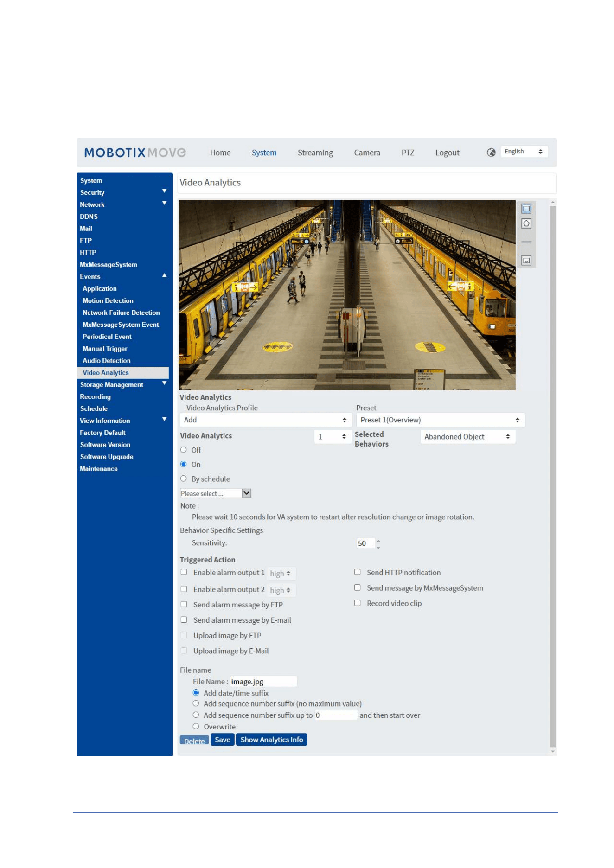This screenshot has height=868, width=614.
Task: Click the bottom save-zone icon beside video
Action: (x=526, y=261)
